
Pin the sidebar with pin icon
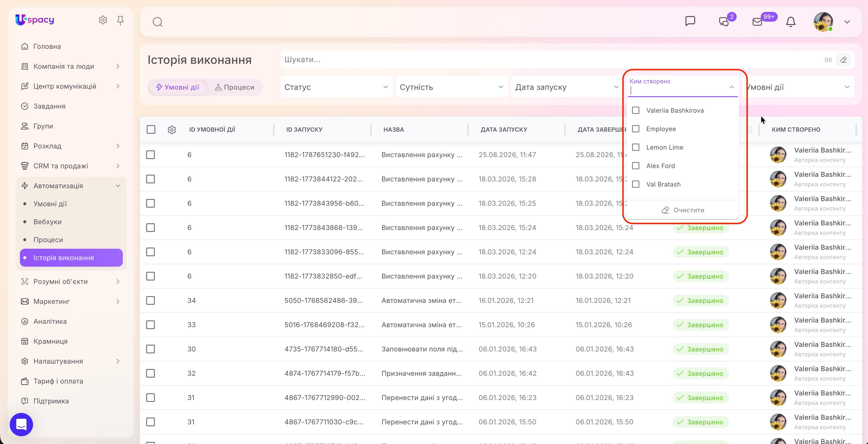120,21
